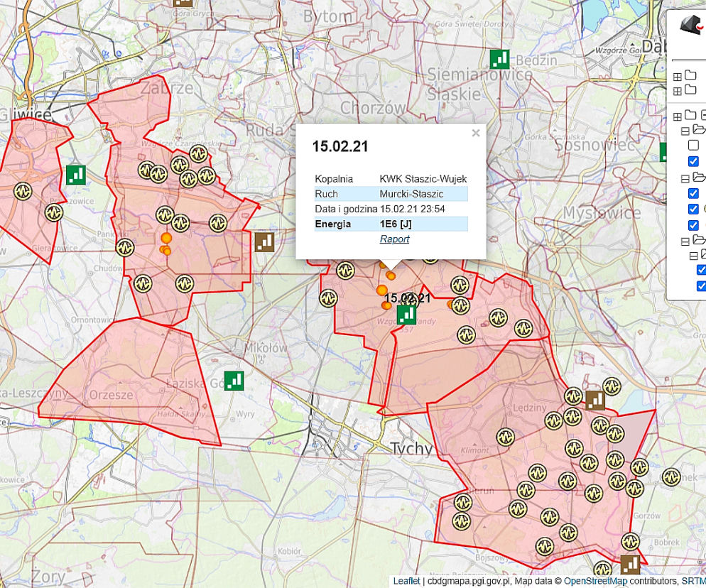Click the Murcki-Staszic value in popup
The width and height of the screenshot is (706, 588).
click(411, 194)
